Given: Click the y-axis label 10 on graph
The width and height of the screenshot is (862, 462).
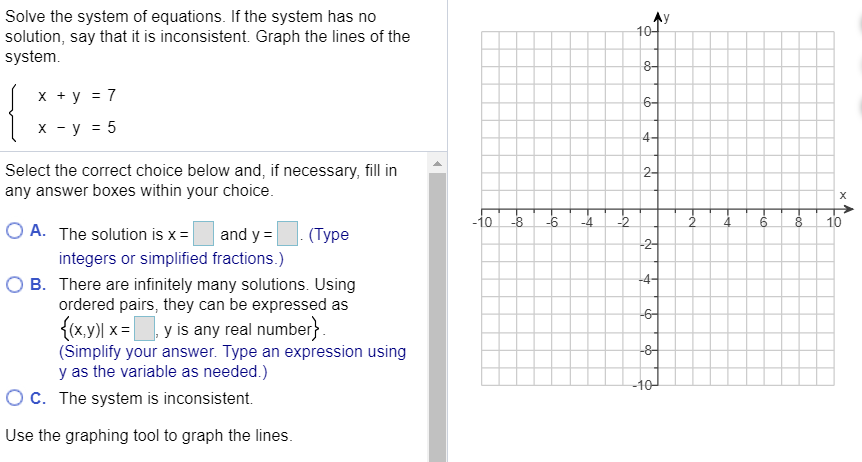Looking at the screenshot, I should (x=645, y=31).
